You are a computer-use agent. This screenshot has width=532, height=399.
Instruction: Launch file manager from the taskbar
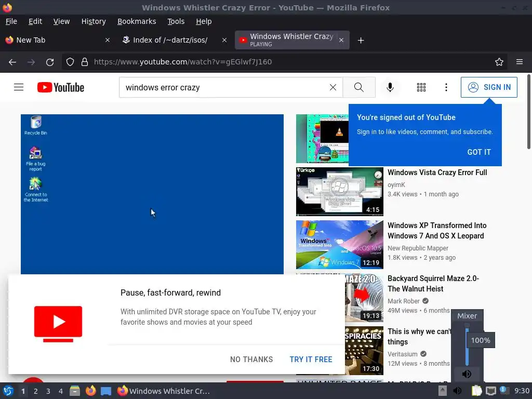point(75,391)
